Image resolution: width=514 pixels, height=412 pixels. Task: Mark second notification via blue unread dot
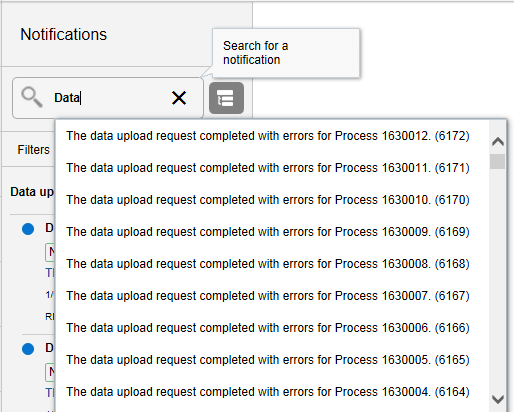[x=28, y=349]
